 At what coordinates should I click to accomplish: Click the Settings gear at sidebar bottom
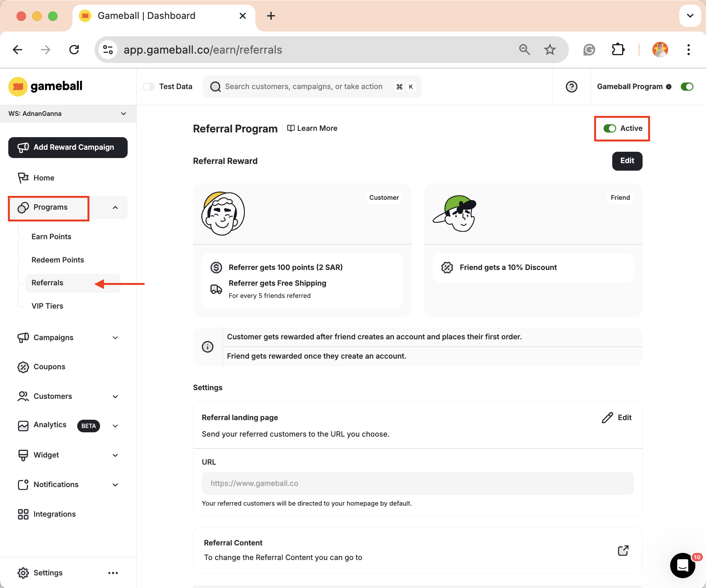pos(23,573)
